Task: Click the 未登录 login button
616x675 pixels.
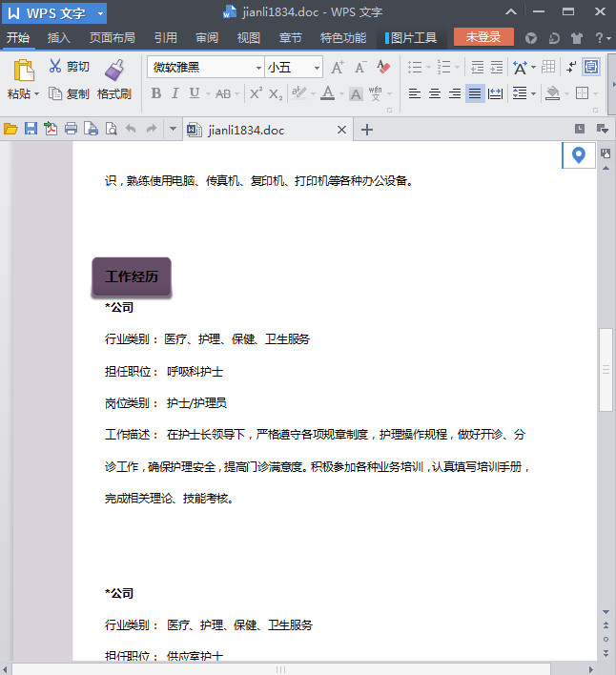Action: pyautogui.click(x=483, y=37)
